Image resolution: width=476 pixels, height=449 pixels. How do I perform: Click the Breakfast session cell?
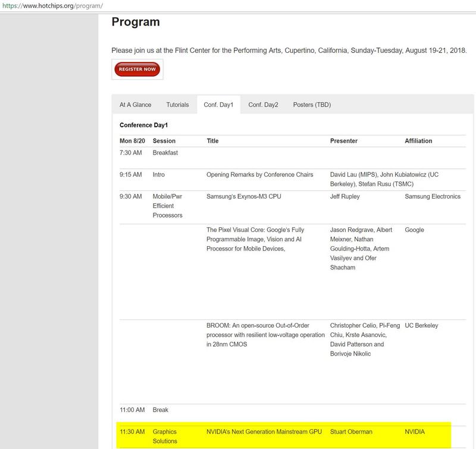tap(165, 153)
